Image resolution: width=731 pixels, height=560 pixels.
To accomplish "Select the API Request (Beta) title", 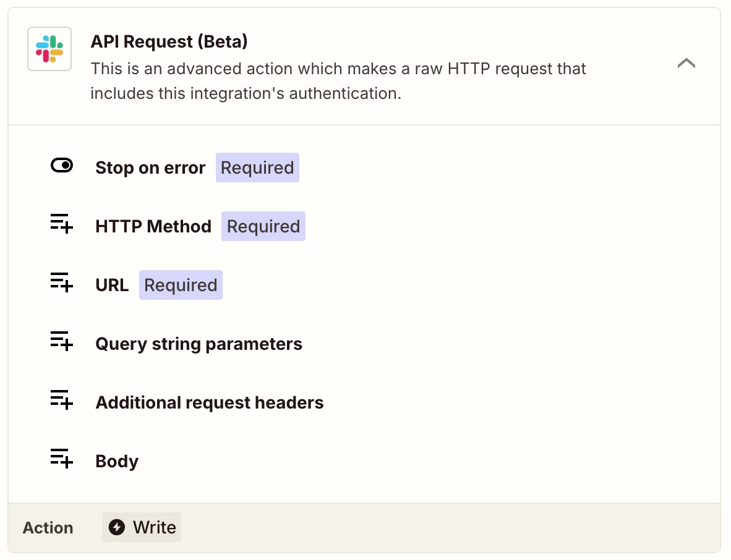I will coord(169,41).
